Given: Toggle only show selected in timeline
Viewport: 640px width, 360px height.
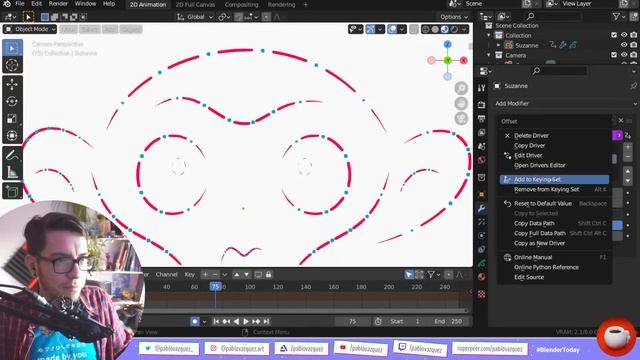Looking at the screenshot, I should point(409,275).
